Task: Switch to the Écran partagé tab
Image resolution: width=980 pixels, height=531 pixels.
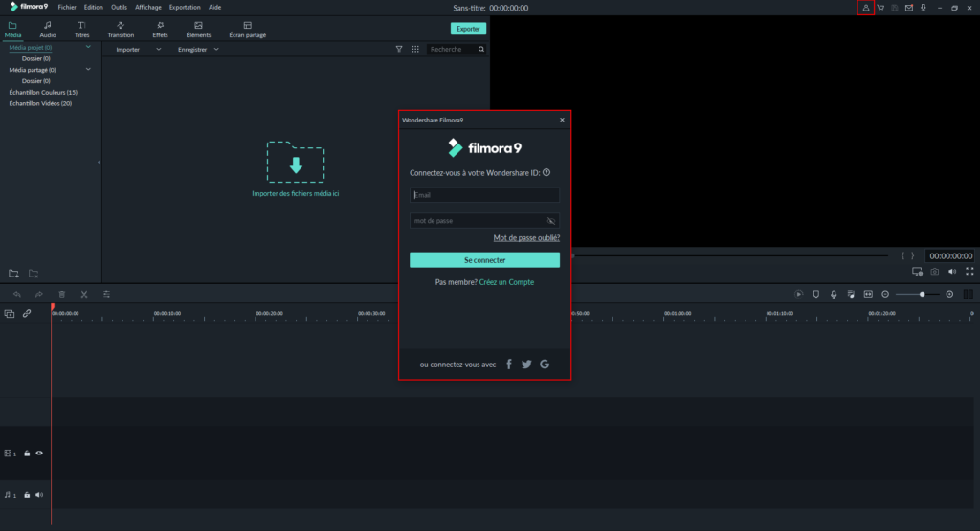Action: tap(248, 30)
